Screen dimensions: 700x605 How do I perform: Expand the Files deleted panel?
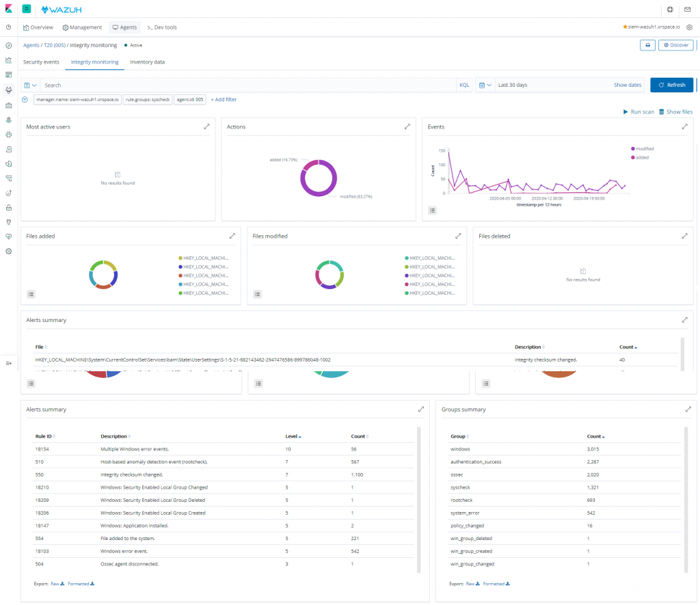684,236
